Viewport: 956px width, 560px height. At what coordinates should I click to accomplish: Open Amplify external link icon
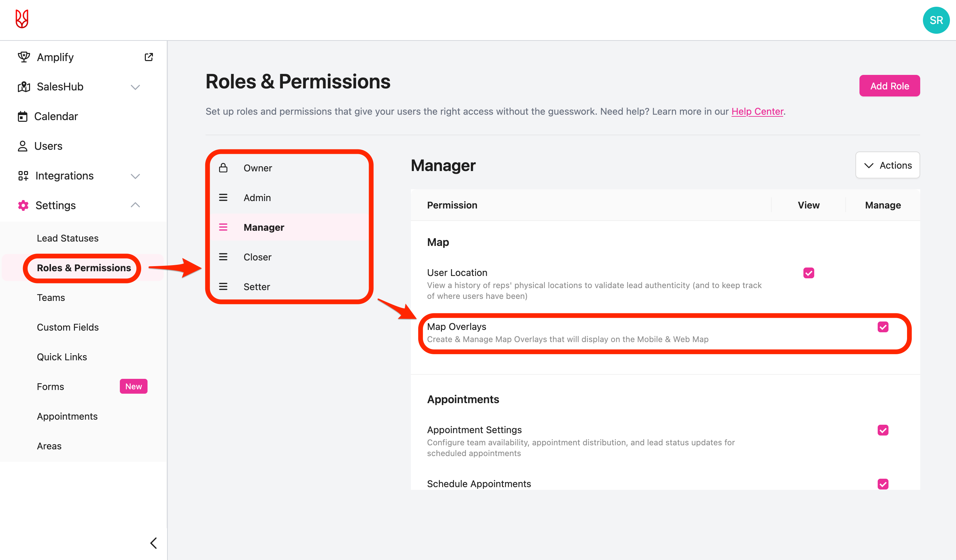point(149,57)
